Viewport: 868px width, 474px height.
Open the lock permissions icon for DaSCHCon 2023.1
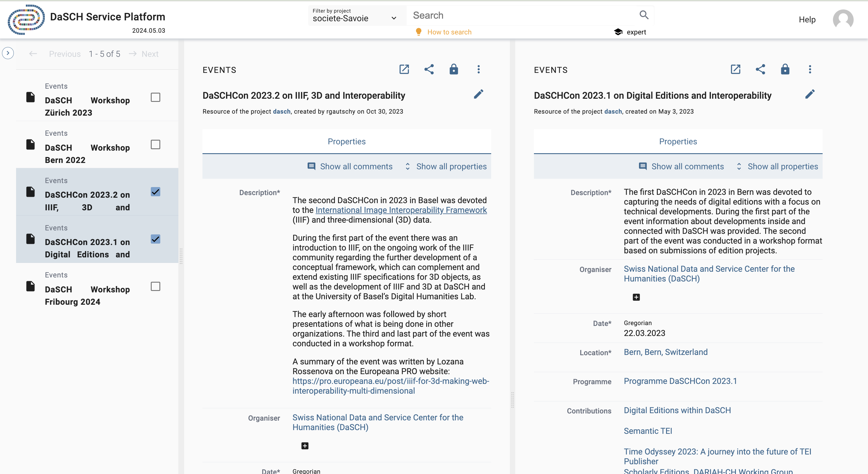[x=785, y=69]
